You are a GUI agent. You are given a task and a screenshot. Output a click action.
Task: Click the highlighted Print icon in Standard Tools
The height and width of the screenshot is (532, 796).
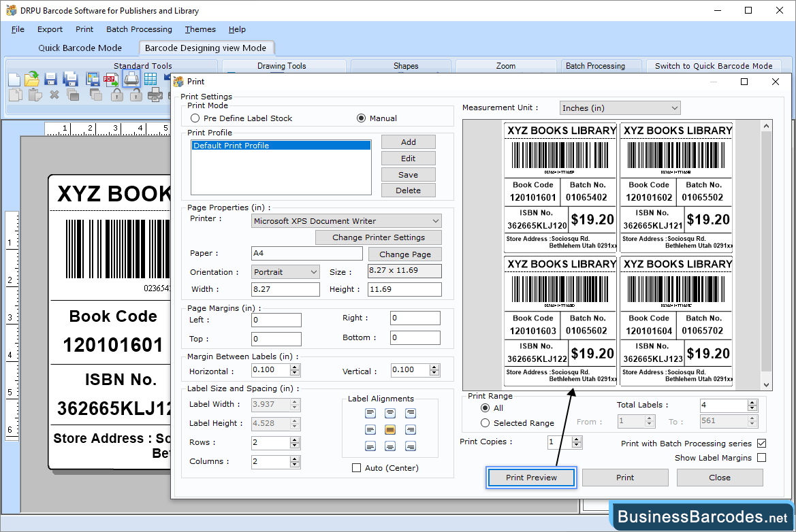point(131,79)
